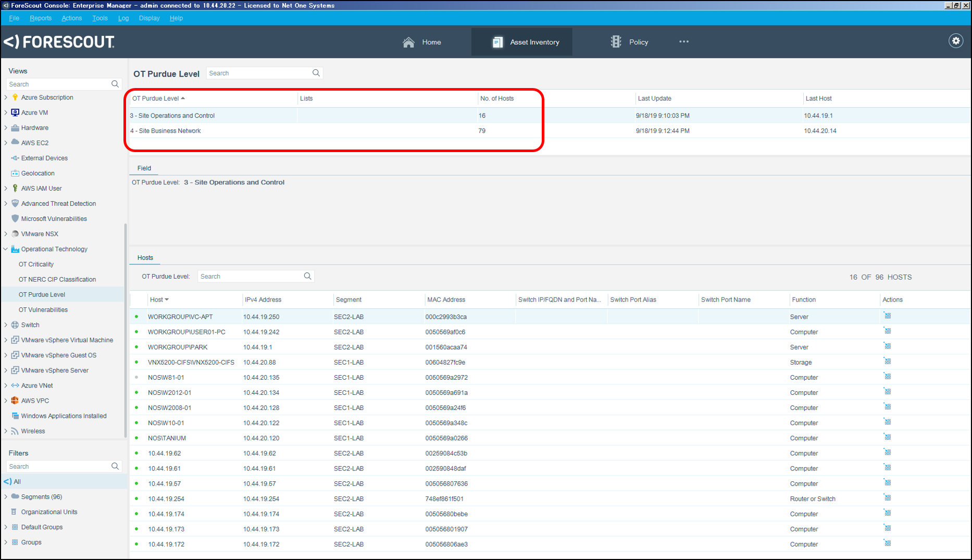Click the OT Purdue Level header search icon
Image resolution: width=972 pixels, height=560 pixels.
[316, 73]
